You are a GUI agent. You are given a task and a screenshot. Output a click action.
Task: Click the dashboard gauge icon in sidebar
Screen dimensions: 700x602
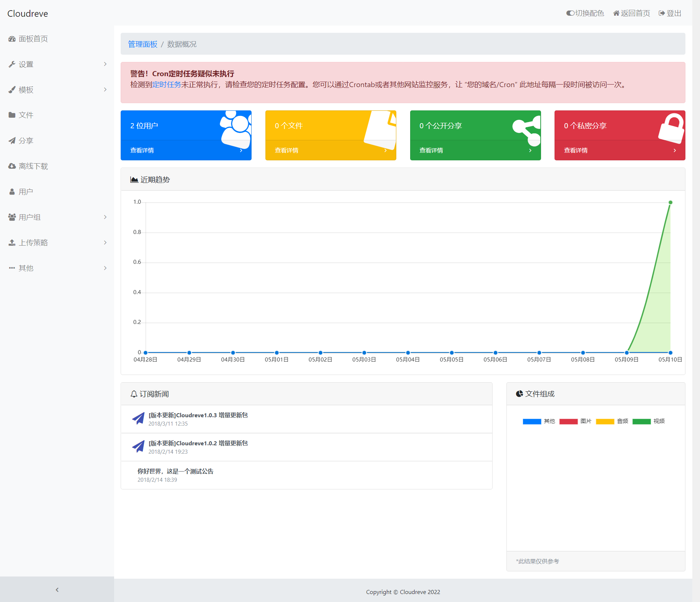12,39
